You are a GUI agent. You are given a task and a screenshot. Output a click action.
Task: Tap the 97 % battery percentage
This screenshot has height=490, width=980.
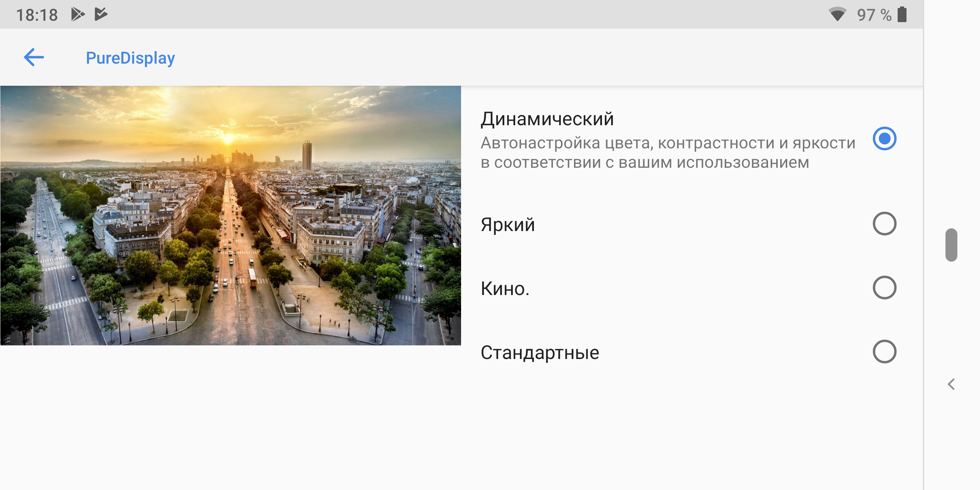click(x=874, y=15)
